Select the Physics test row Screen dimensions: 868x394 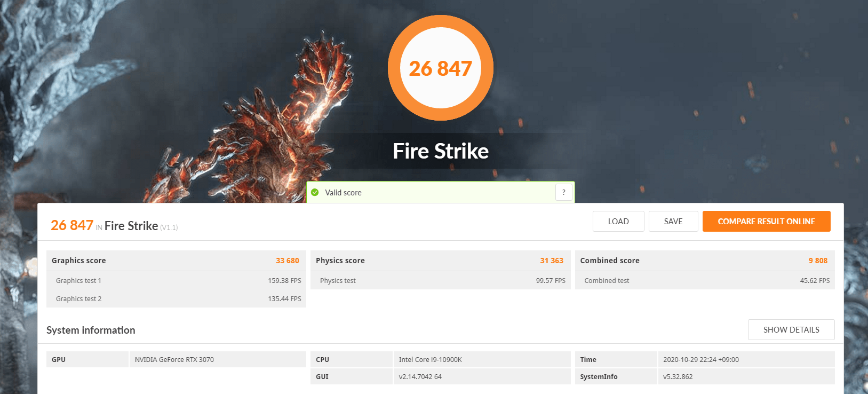coord(441,280)
